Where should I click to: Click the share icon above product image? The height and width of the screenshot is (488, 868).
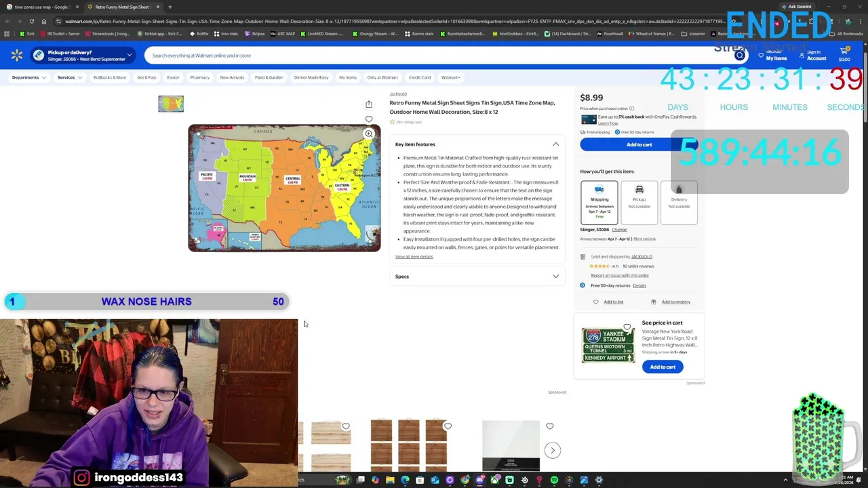point(369,104)
